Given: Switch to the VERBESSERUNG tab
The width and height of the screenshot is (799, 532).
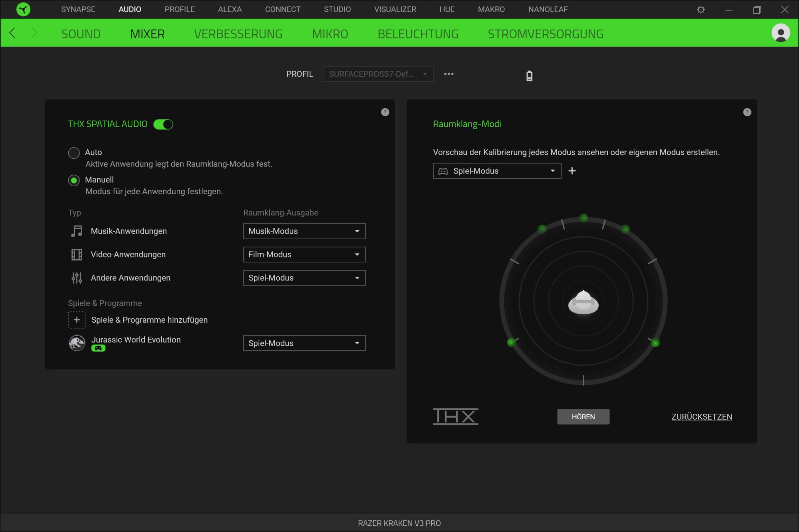Looking at the screenshot, I should point(238,34).
